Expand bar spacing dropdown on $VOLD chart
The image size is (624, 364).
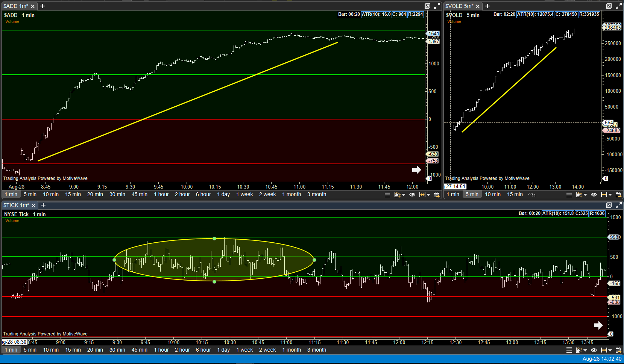610,195
